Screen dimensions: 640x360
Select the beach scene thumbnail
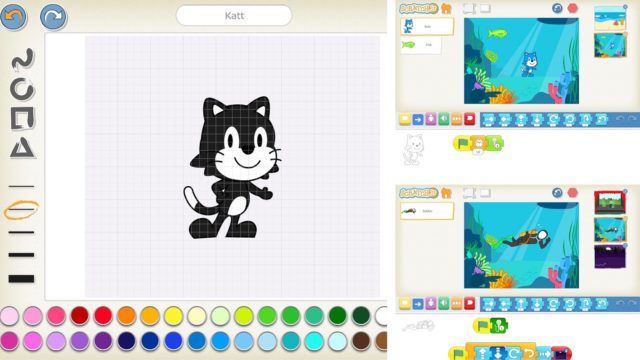click(x=610, y=18)
